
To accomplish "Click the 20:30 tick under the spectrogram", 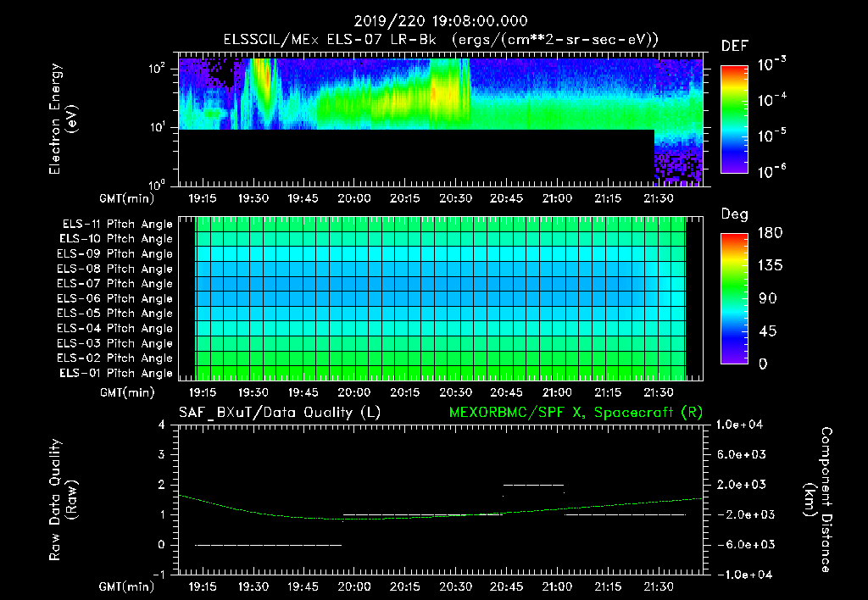I will 455,198.
